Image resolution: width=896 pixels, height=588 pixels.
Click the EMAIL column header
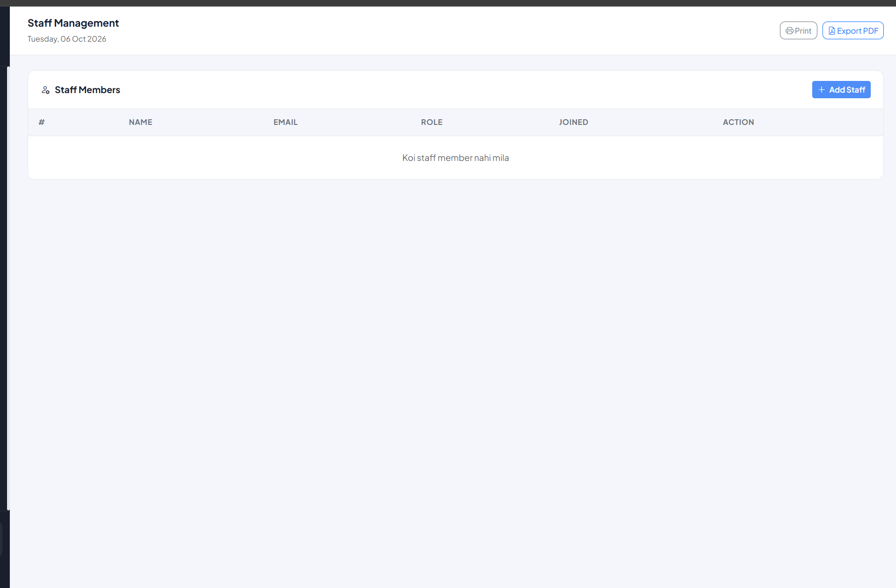286,122
